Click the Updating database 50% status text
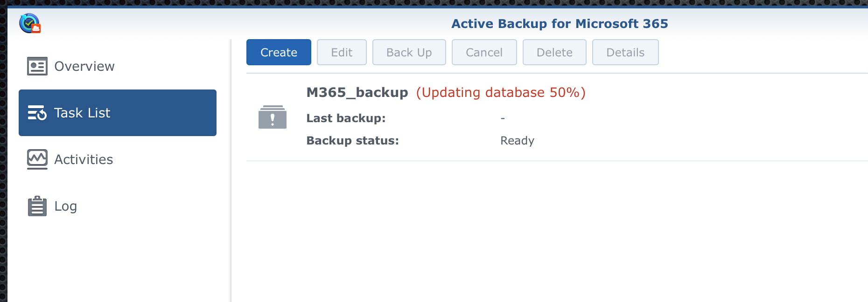Image resolution: width=868 pixels, height=302 pixels. [x=501, y=92]
